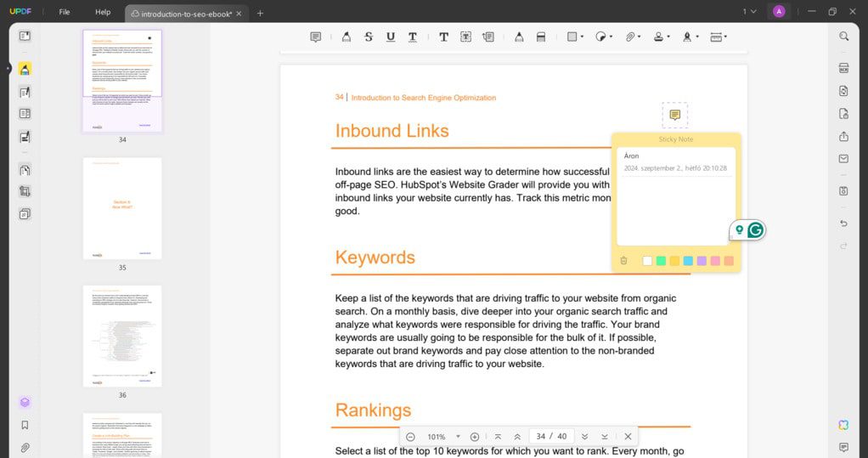Screen dimensions: 868x458
Task: Click the Grammarly icon on the note
Action: click(x=755, y=229)
